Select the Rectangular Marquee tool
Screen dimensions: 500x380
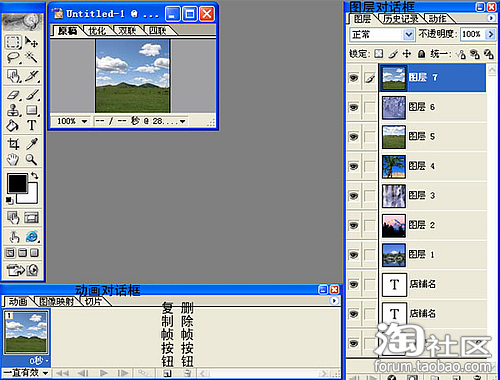click(x=13, y=42)
